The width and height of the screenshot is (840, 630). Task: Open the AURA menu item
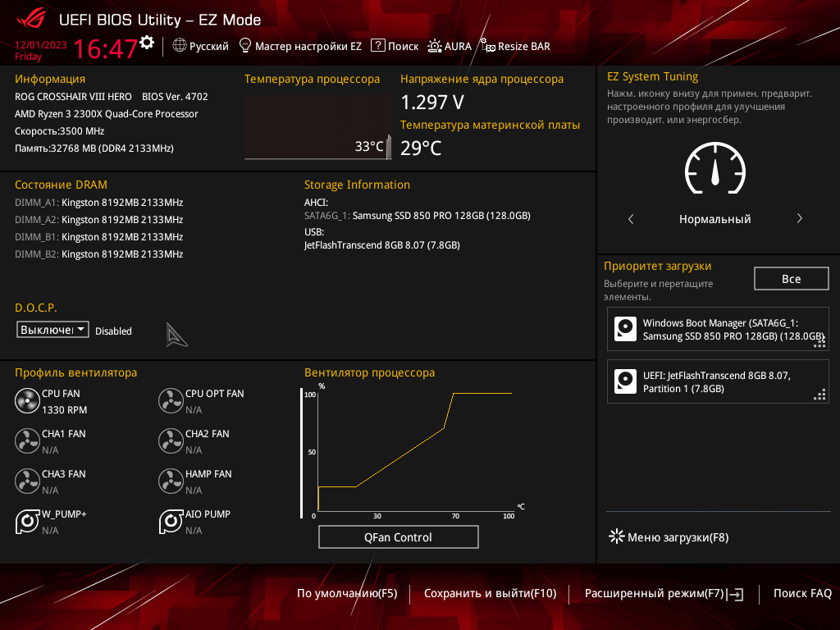pos(458,46)
